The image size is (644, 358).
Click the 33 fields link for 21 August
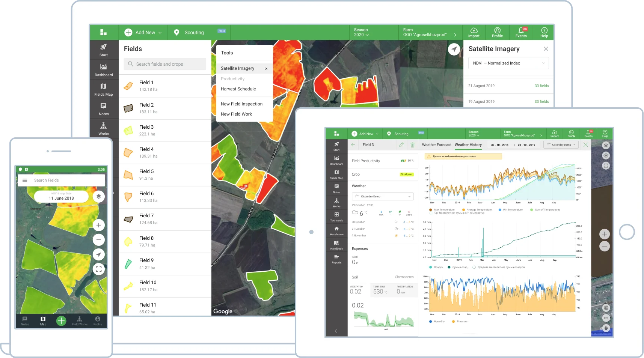(541, 86)
